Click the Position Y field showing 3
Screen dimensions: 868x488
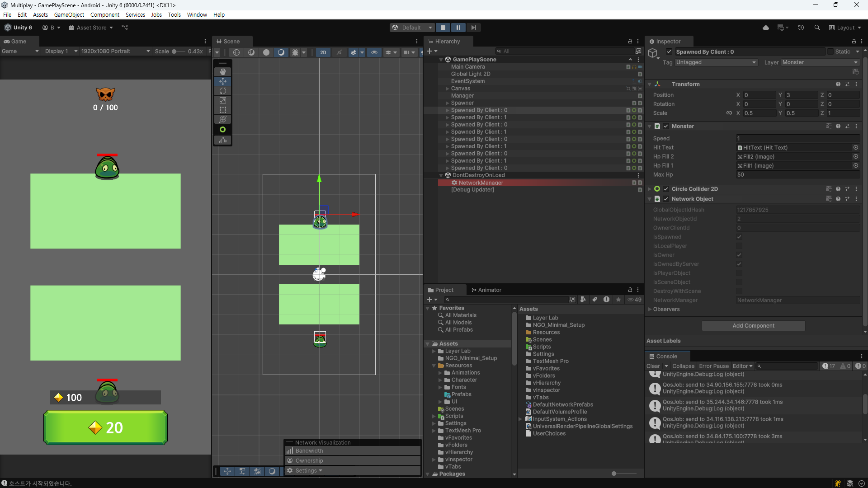tap(802, 95)
